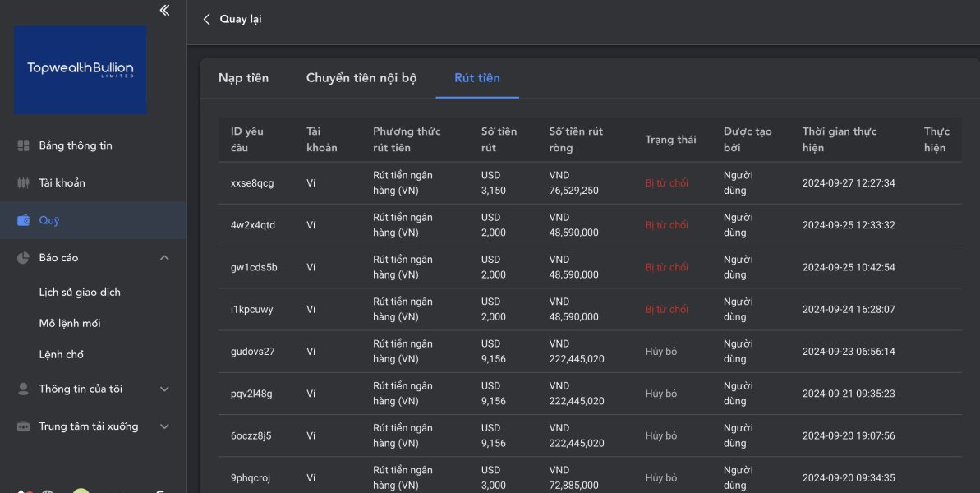Collapse the Báo cáo submenu chevron
This screenshot has height=493, width=980.
click(164, 258)
